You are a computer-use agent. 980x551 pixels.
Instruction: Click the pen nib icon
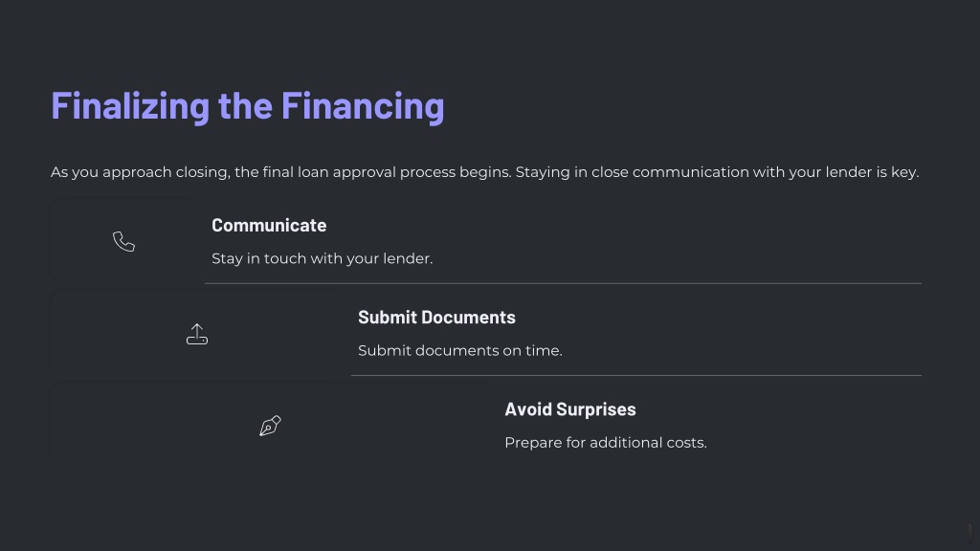(270, 426)
